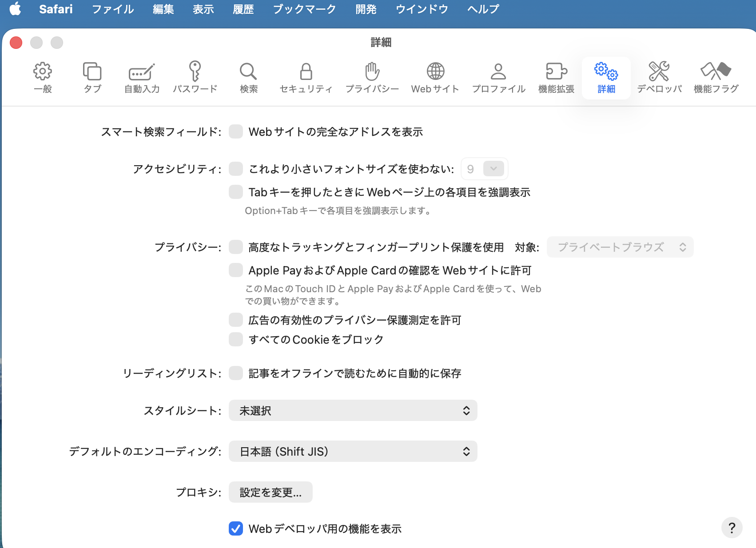
Task: Check すべてのCookieをブロック
Action: click(235, 339)
